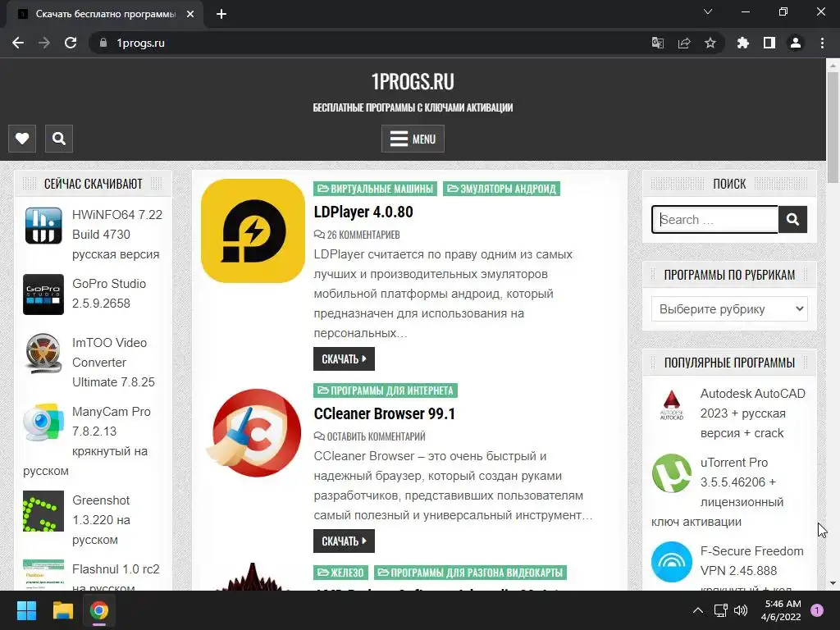This screenshot has height=630, width=840.
Task: Click the Greenshot green icon
Action: click(x=43, y=510)
